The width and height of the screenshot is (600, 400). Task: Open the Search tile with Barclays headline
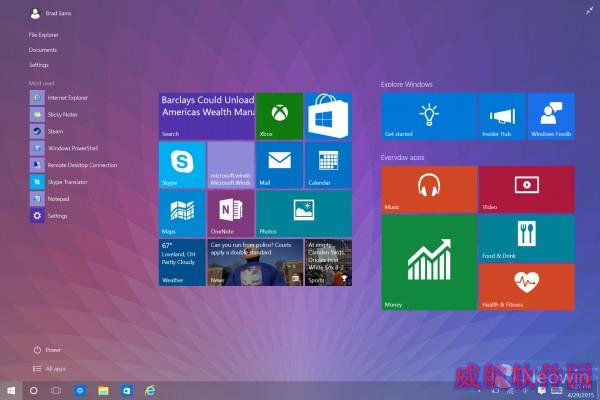(207, 116)
